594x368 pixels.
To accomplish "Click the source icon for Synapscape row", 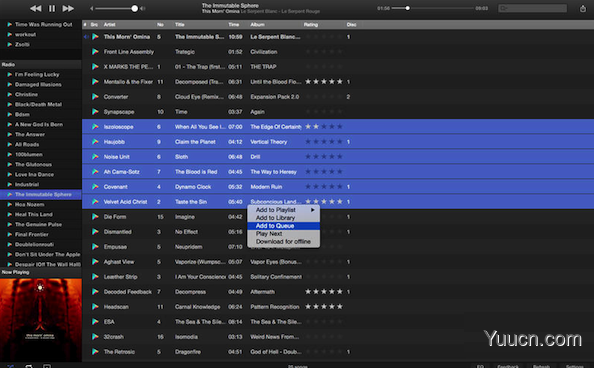I will point(95,112).
